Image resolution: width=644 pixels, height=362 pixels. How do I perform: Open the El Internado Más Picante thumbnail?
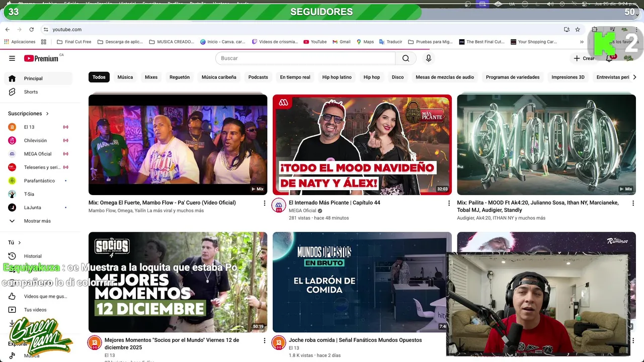point(362,145)
